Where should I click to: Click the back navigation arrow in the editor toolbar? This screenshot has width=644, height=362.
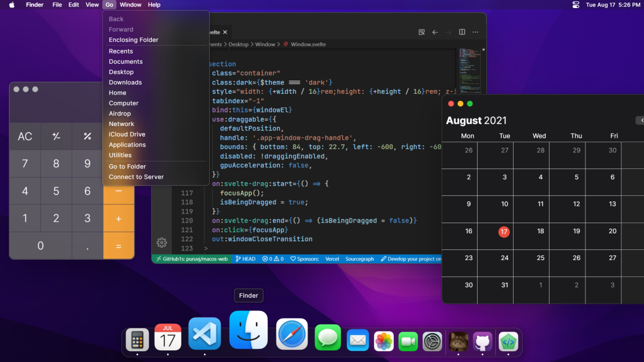pyautogui.click(x=435, y=32)
